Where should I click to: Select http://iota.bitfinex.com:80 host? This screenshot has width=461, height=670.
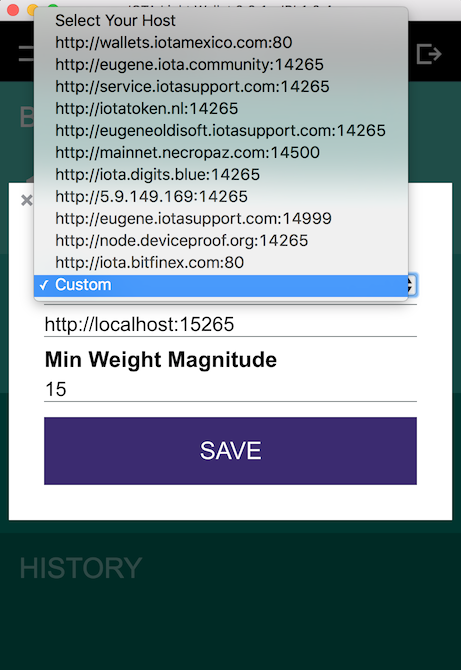click(x=221, y=263)
